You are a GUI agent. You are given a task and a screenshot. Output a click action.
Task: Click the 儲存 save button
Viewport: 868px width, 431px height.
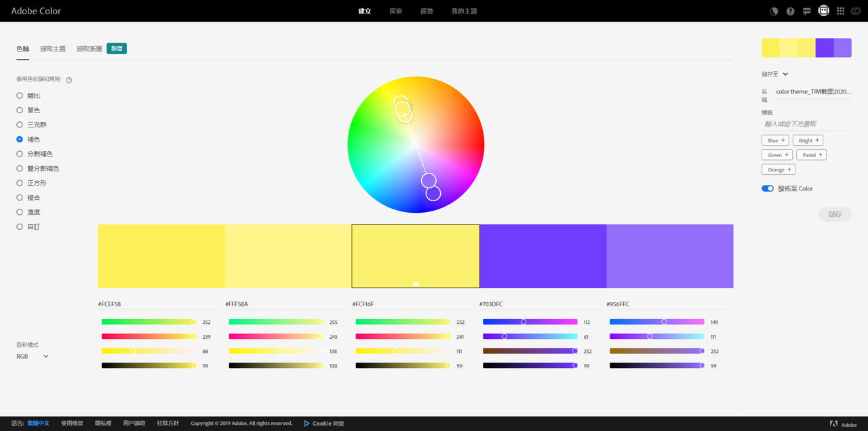pos(835,214)
